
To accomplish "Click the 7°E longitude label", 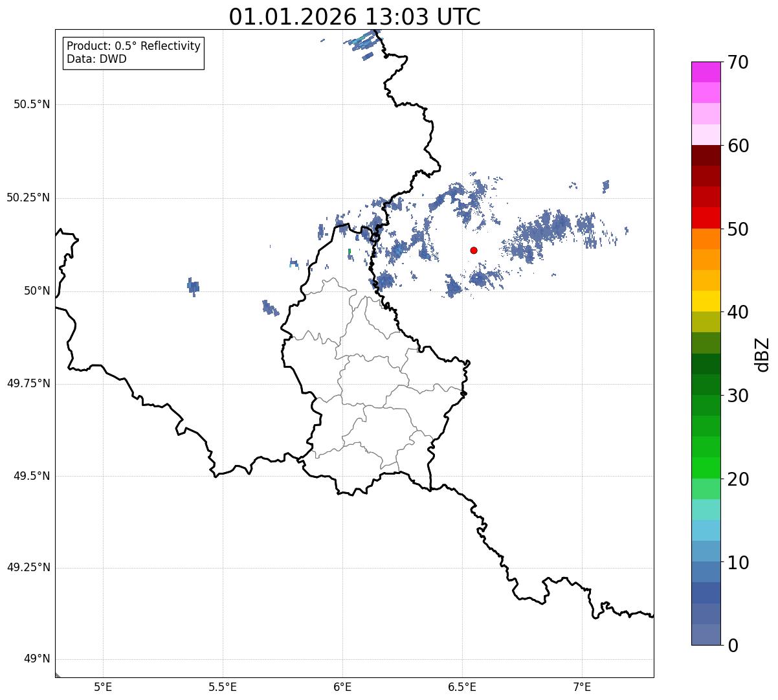I will [x=582, y=688].
